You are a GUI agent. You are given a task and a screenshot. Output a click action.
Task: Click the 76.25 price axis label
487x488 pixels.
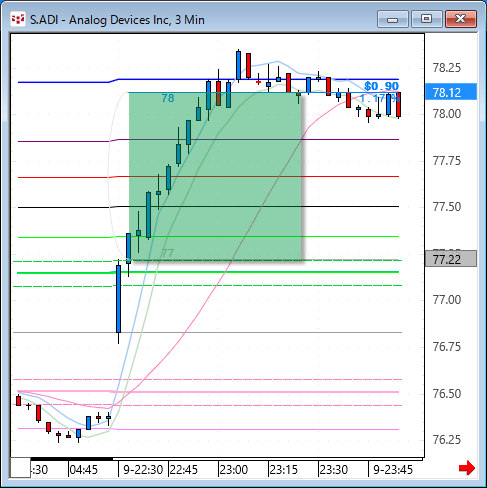pos(447,440)
